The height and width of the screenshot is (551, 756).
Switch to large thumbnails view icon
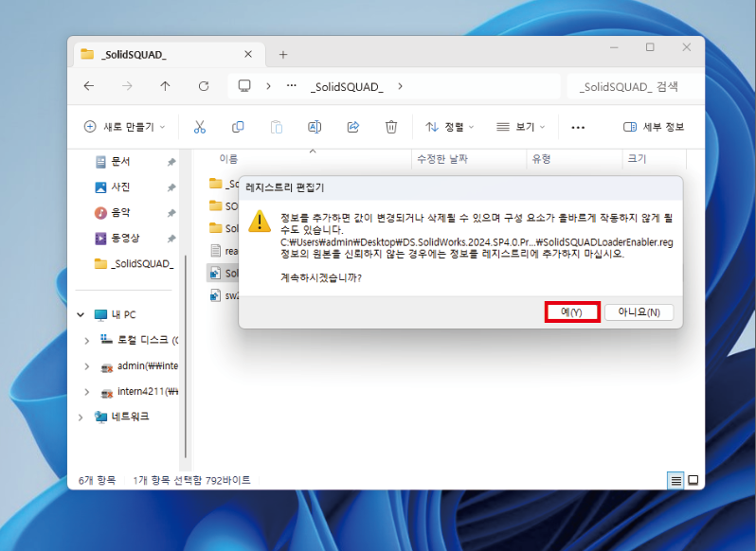693,480
